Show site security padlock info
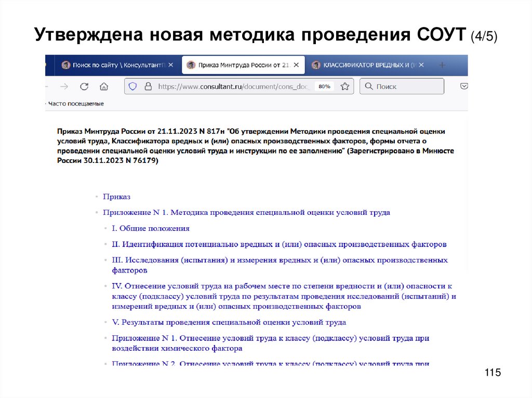 pyautogui.click(x=148, y=87)
